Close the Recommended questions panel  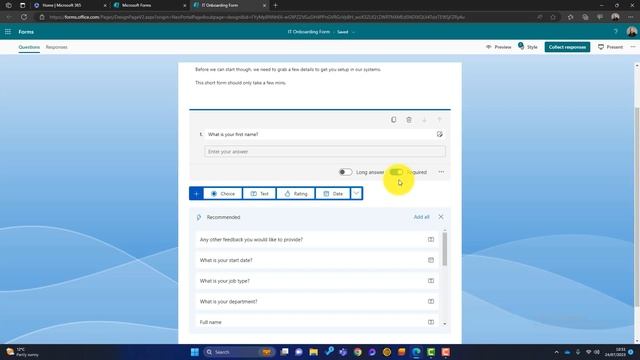pos(441,217)
